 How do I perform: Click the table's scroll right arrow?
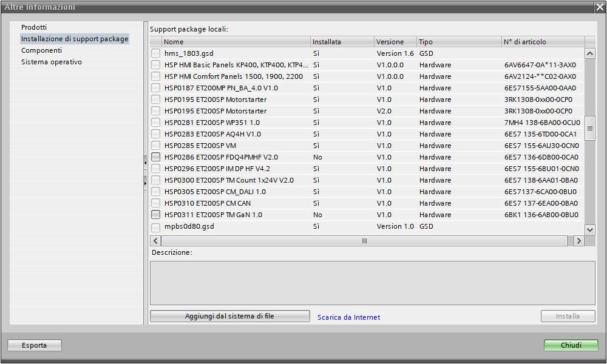pyautogui.click(x=578, y=241)
